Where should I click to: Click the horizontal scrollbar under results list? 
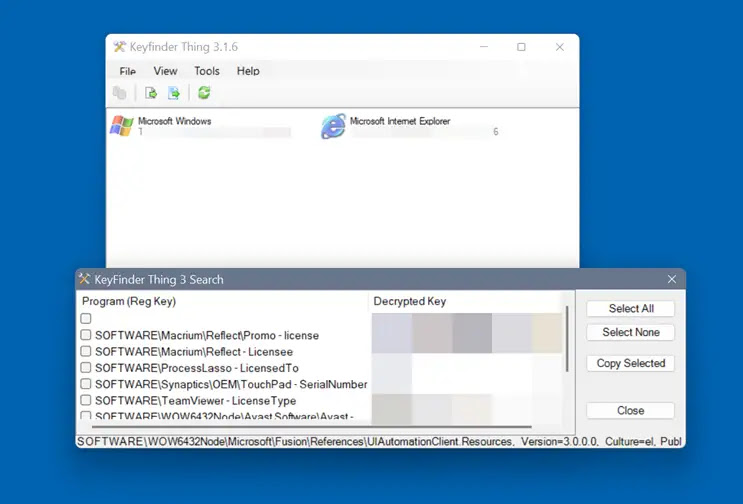[311, 427]
